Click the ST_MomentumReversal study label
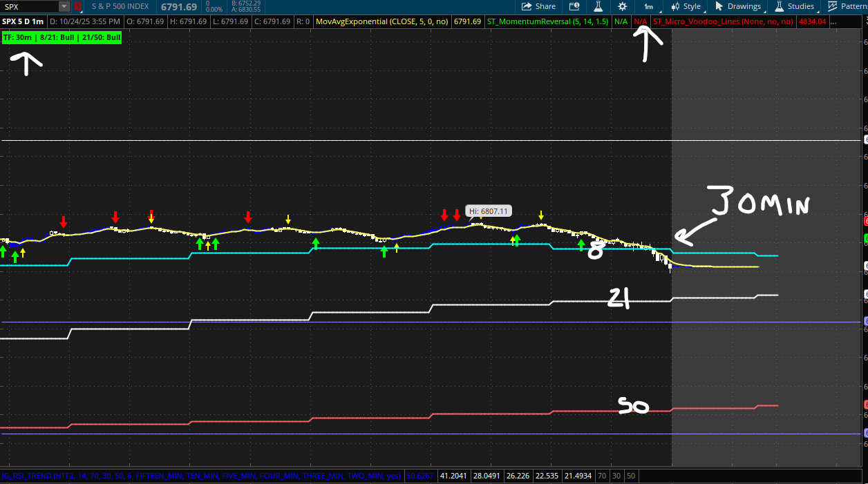The width and height of the screenshot is (868, 484). pyautogui.click(x=547, y=21)
